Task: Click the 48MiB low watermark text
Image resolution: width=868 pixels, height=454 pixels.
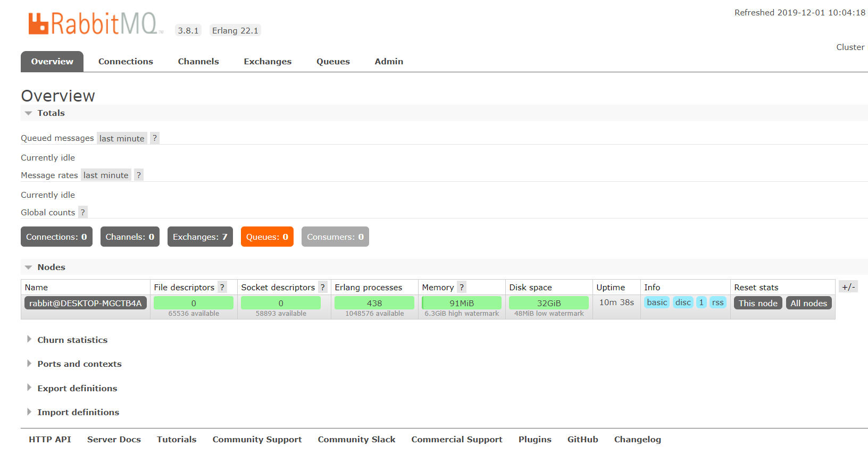Action: (x=549, y=314)
